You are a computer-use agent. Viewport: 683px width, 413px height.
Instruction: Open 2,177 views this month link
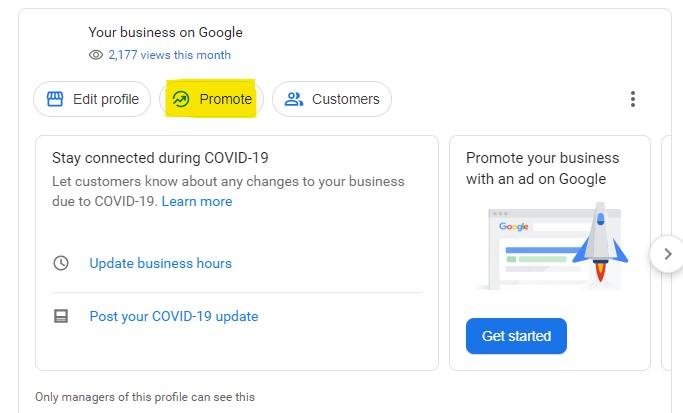click(x=169, y=55)
